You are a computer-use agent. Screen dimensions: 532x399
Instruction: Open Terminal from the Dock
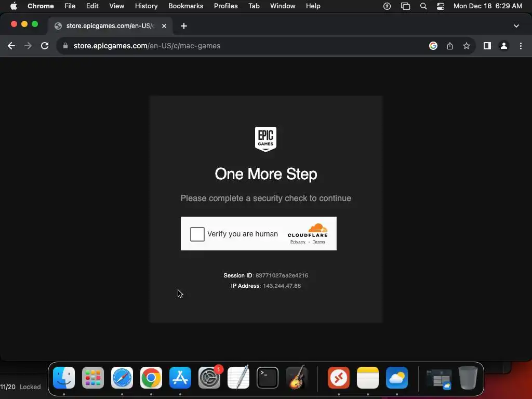pos(268,378)
